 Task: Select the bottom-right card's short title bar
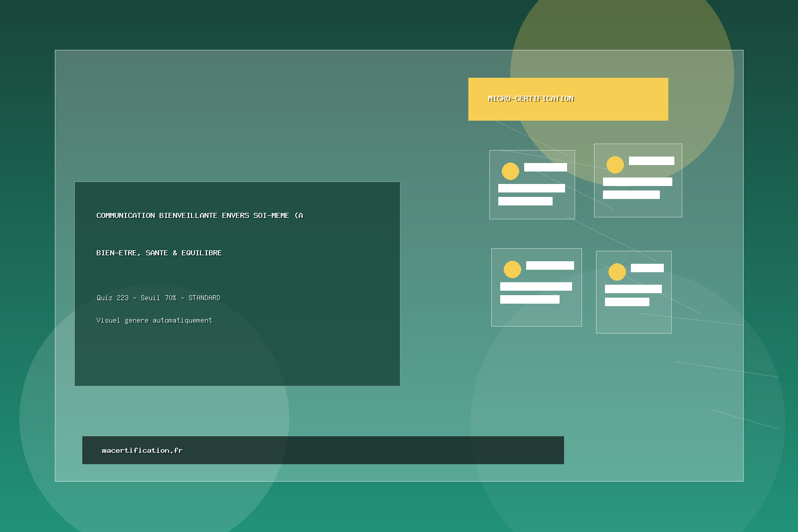647,268
